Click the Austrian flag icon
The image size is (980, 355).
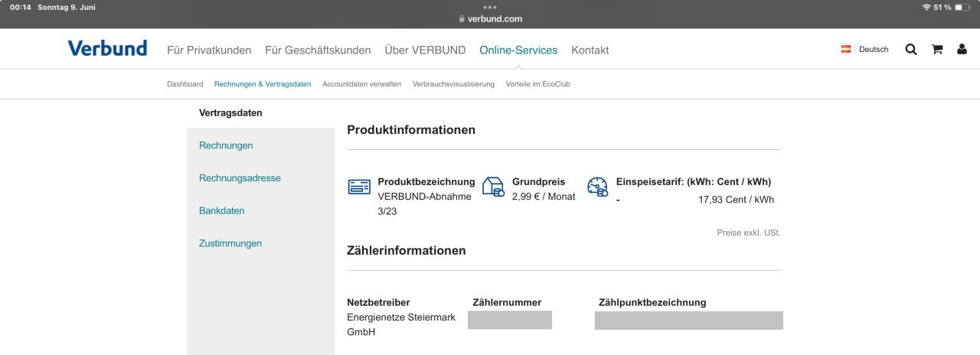(847, 50)
